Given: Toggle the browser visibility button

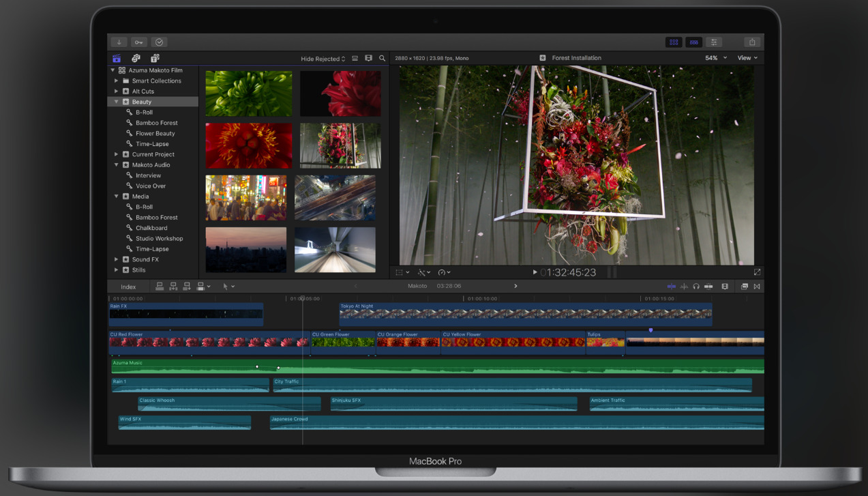Looking at the screenshot, I should 674,42.
